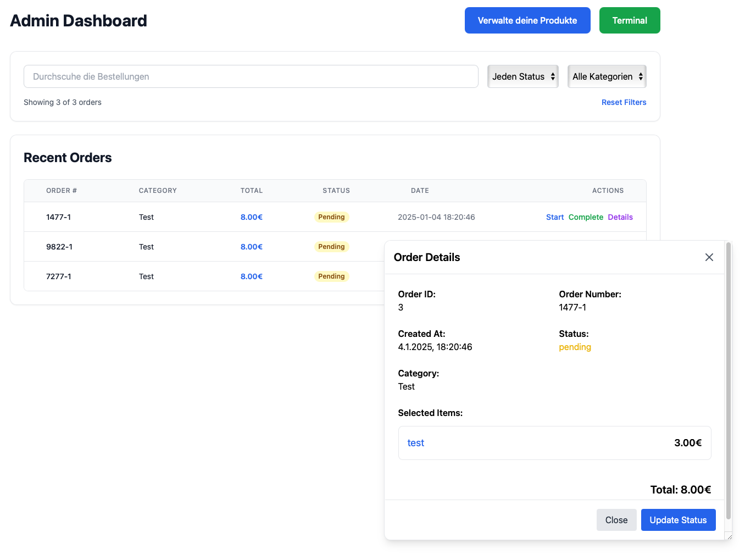Click the Close button in Order Details
The image size is (745, 560).
pos(616,520)
